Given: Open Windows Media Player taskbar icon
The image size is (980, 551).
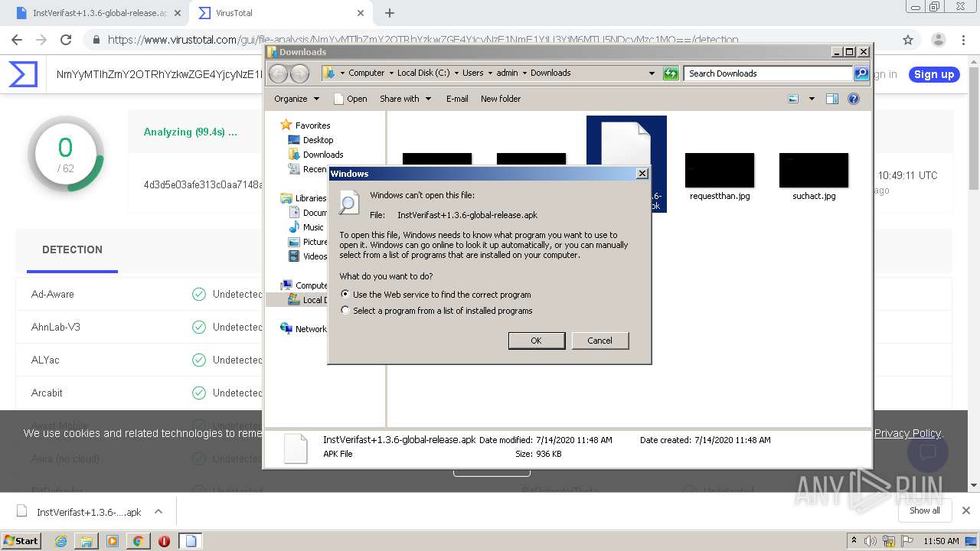Looking at the screenshot, I should 113,541.
